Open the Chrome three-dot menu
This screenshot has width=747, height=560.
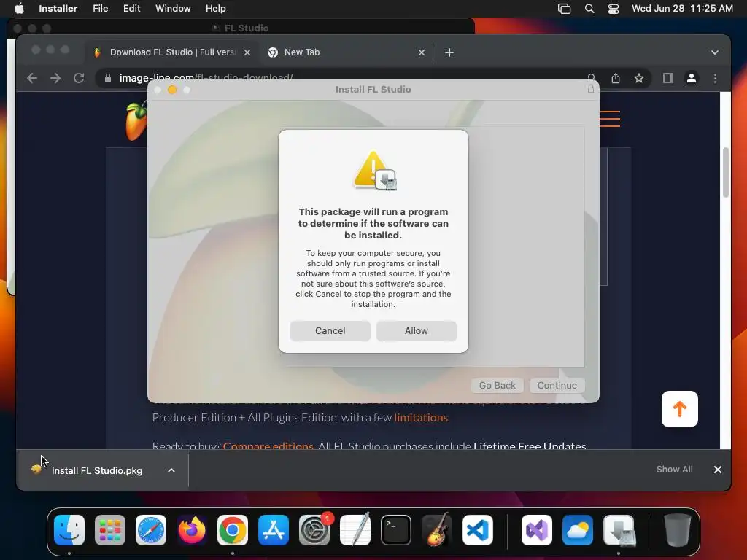[x=715, y=78]
